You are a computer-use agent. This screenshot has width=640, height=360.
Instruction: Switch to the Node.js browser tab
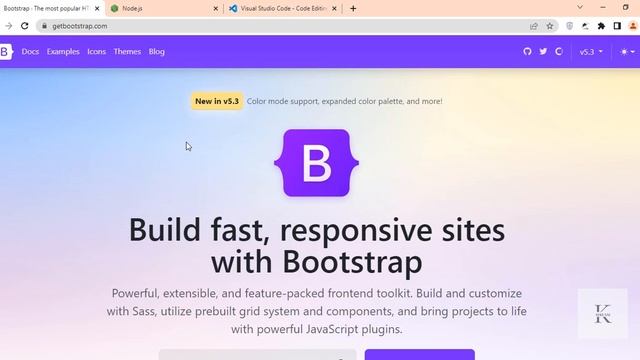click(163, 8)
